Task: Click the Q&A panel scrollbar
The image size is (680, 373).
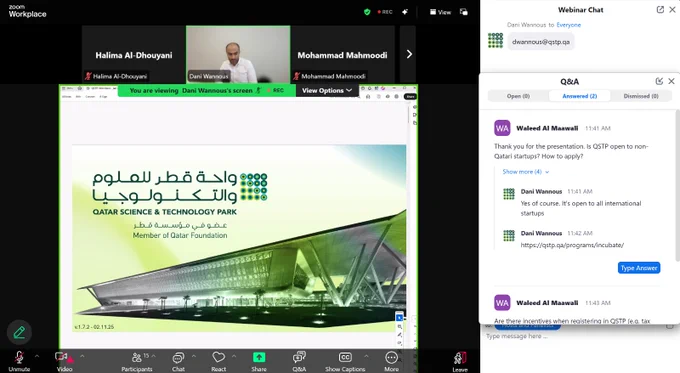Action: [677, 186]
